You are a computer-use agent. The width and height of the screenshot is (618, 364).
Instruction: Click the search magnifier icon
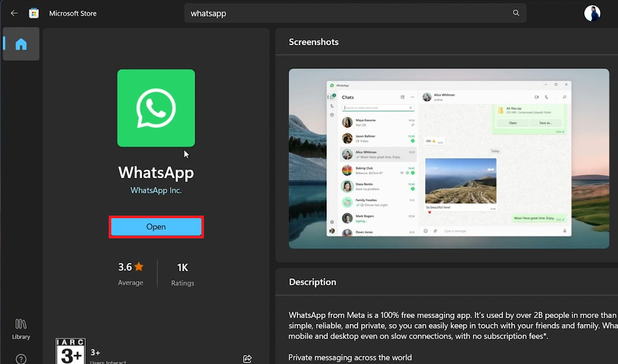[x=516, y=13]
